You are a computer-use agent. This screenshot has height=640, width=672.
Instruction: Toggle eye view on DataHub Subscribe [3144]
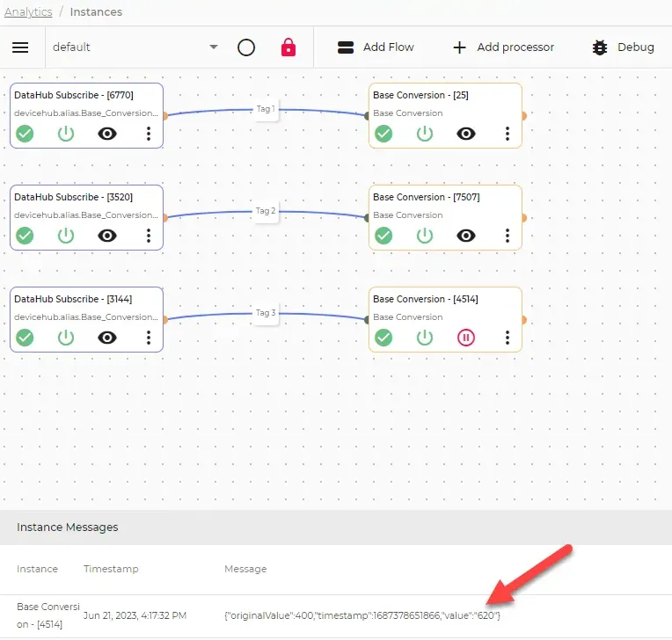[x=107, y=338]
